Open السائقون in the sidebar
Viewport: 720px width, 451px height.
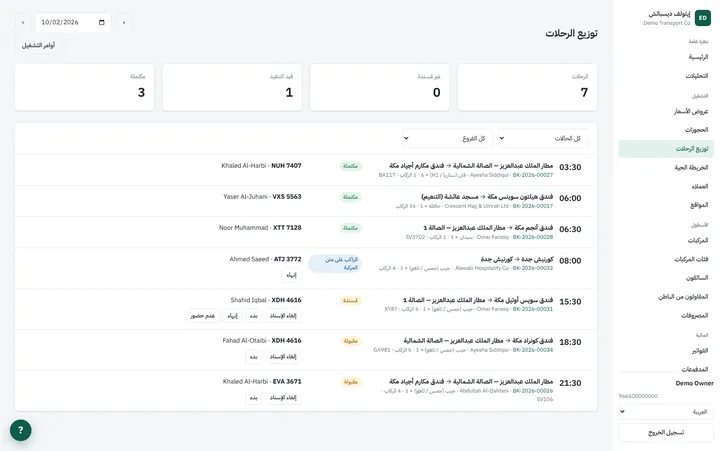click(x=666, y=278)
